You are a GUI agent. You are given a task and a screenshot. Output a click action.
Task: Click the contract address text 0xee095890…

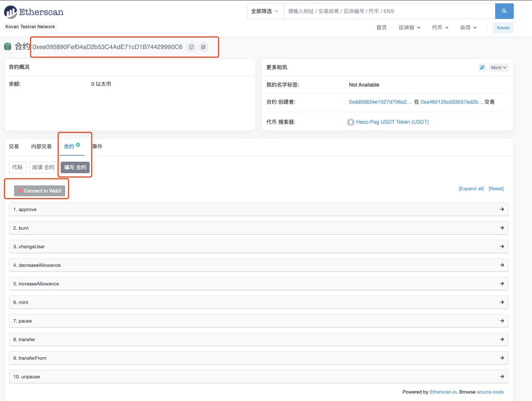click(108, 47)
